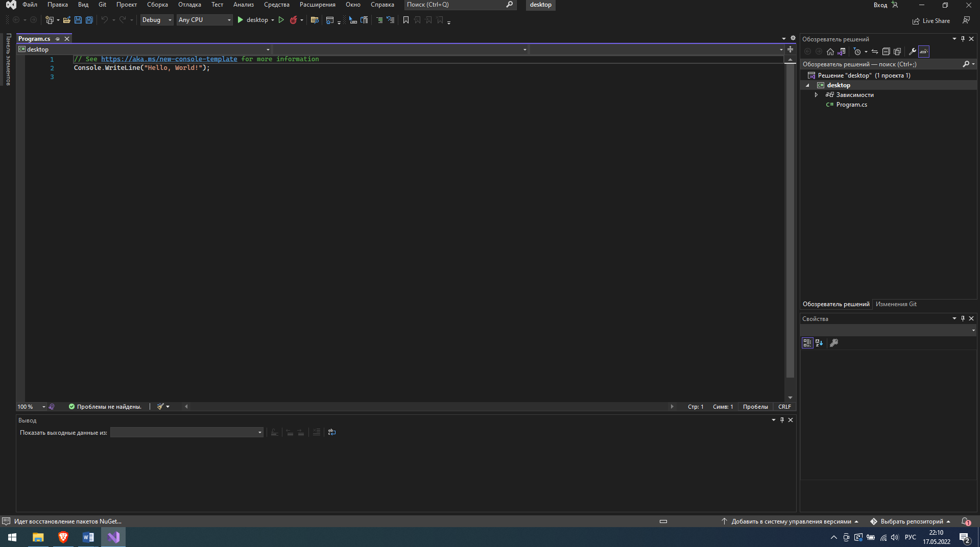Comment out selected lines icon

[379, 20]
